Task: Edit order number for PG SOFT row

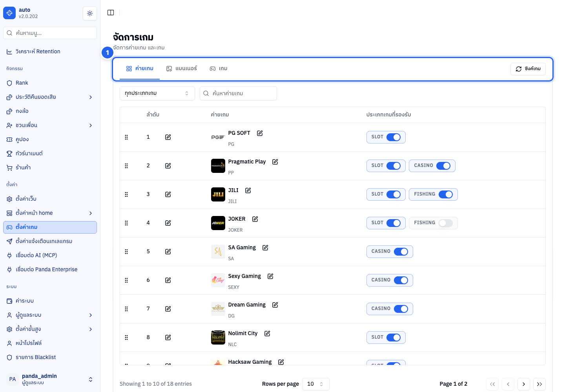Action: click(x=168, y=137)
